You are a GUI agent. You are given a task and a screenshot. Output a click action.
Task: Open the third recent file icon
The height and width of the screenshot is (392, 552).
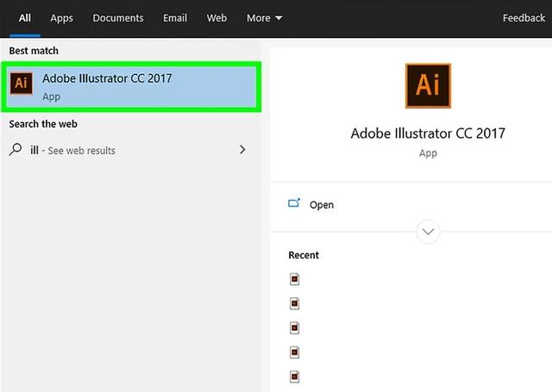click(295, 327)
